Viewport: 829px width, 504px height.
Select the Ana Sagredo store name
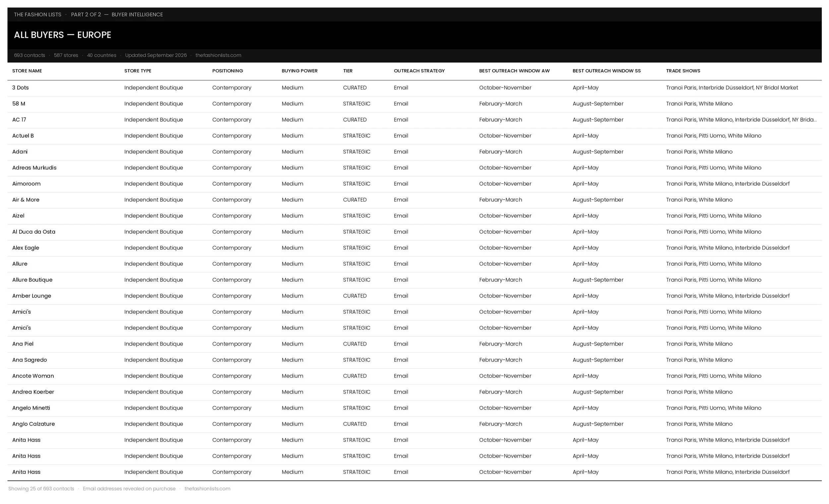point(30,360)
